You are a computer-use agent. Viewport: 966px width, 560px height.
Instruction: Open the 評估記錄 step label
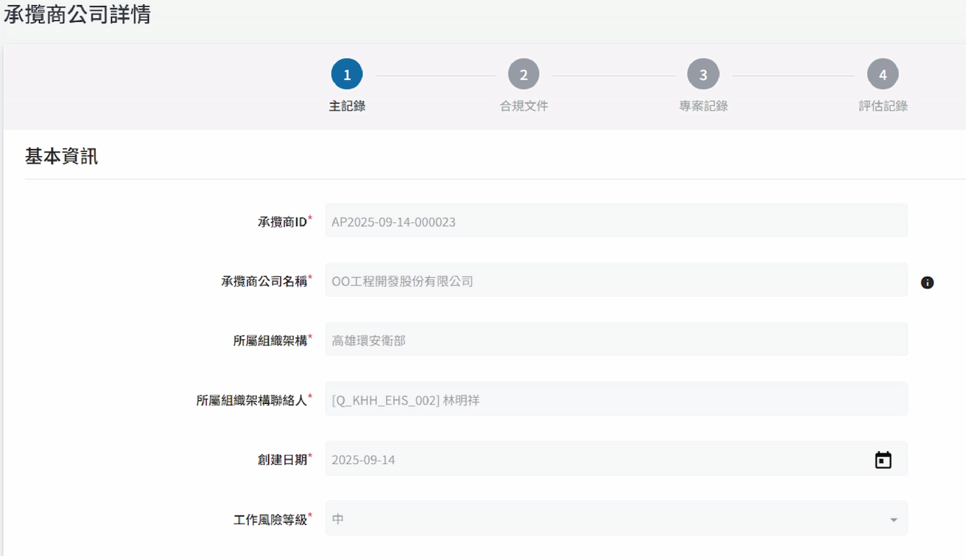[x=883, y=106]
